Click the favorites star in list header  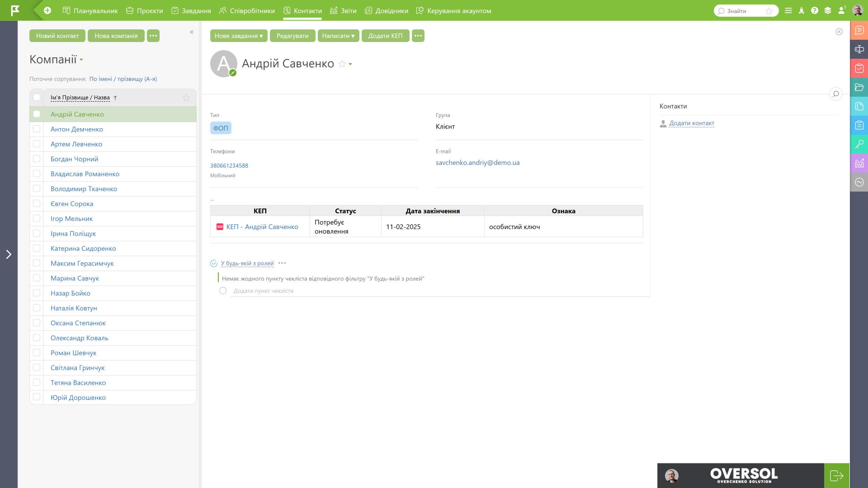[186, 98]
